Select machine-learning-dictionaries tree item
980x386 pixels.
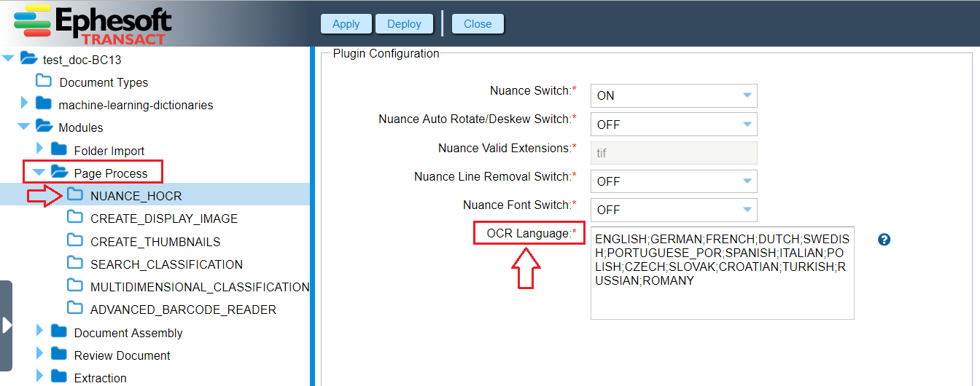click(x=136, y=105)
